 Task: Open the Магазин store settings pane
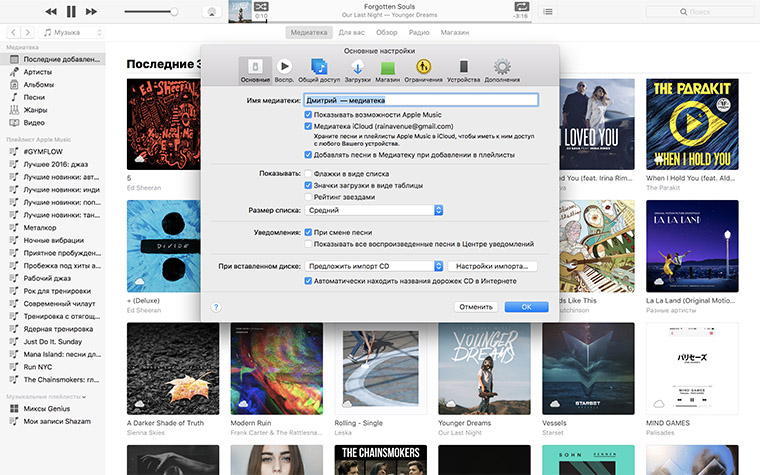[x=388, y=70]
